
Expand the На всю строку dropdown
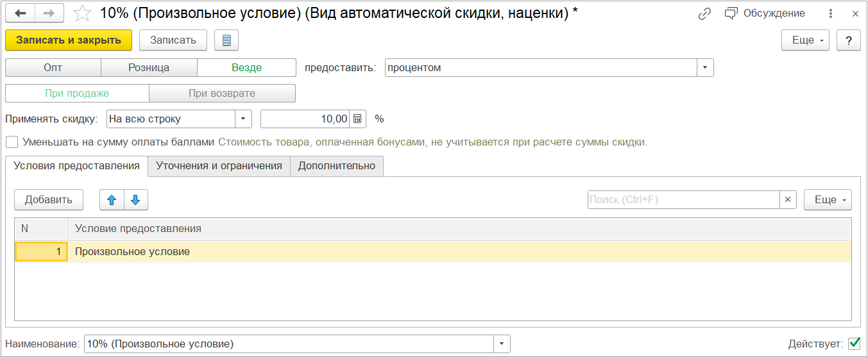(243, 119)
